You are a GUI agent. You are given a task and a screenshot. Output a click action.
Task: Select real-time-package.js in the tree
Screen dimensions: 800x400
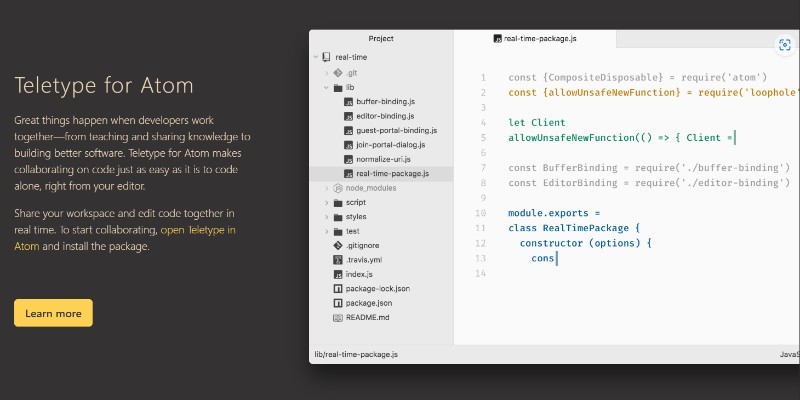(x=392, y=173)
